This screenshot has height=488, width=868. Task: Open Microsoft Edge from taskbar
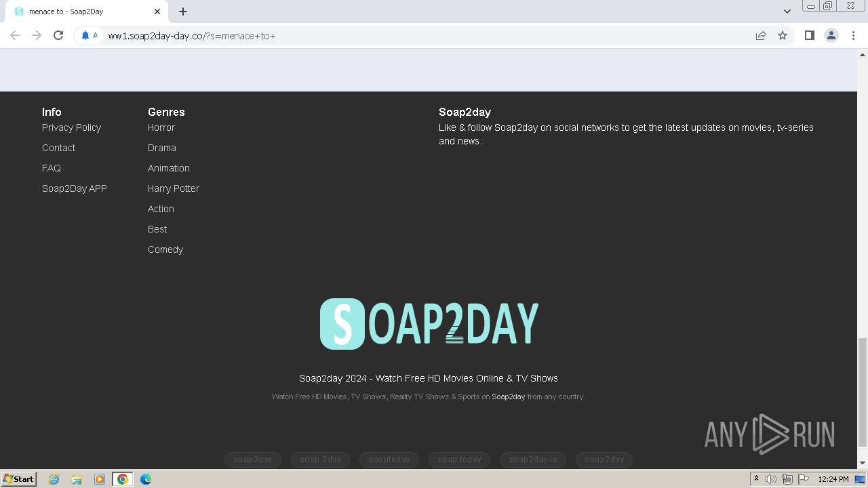pos(146,479)
